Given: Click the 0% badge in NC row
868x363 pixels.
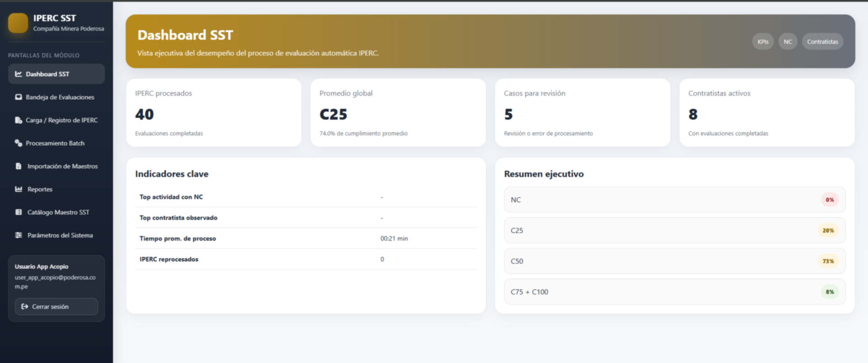Looking at the screenshot, I should [830, 200].
